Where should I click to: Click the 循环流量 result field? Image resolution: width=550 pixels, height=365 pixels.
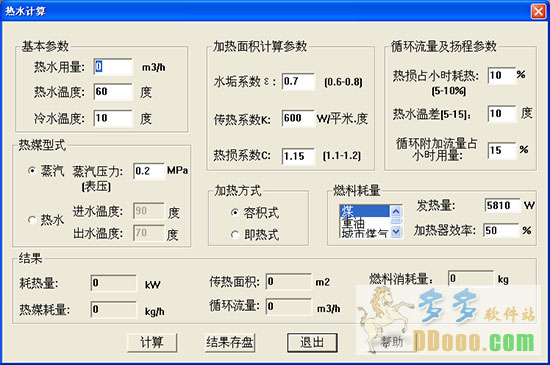coord(289,307)
